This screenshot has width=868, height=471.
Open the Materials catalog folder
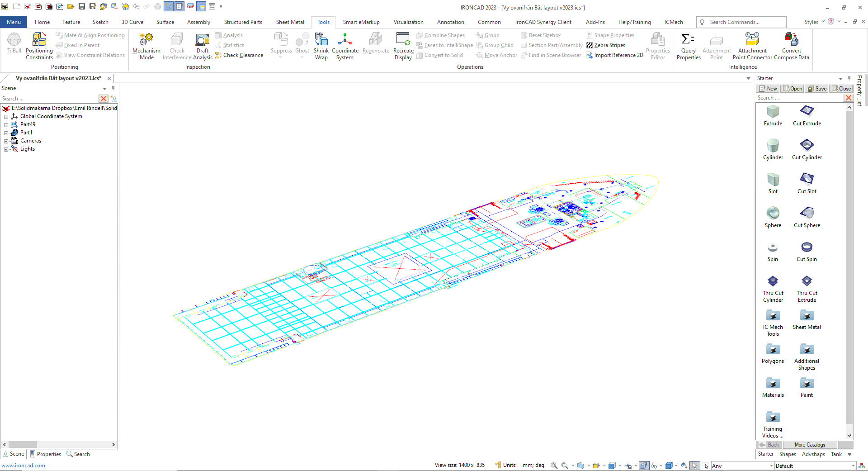coord(773,387)
